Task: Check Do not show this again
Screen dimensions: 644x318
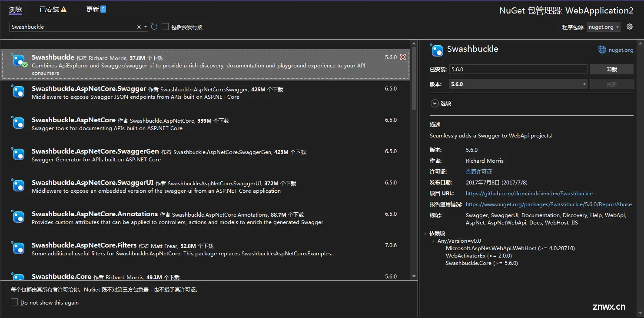Action: 14,302
